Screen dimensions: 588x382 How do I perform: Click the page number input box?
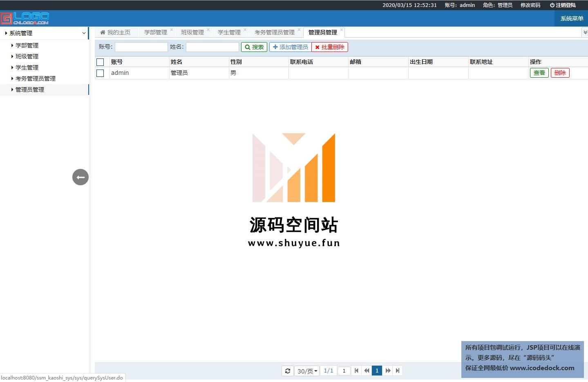[344, 371]
